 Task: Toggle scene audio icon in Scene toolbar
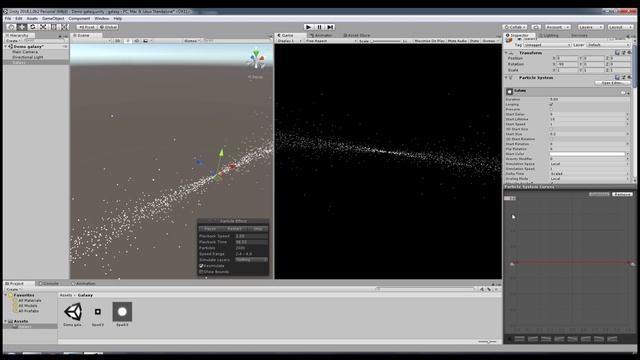tap(136, 41)
